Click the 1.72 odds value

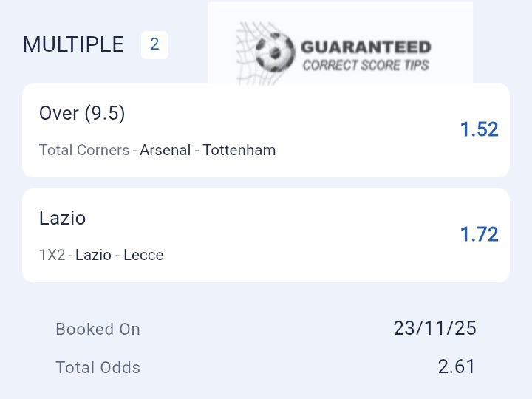(x=479, y=234)
